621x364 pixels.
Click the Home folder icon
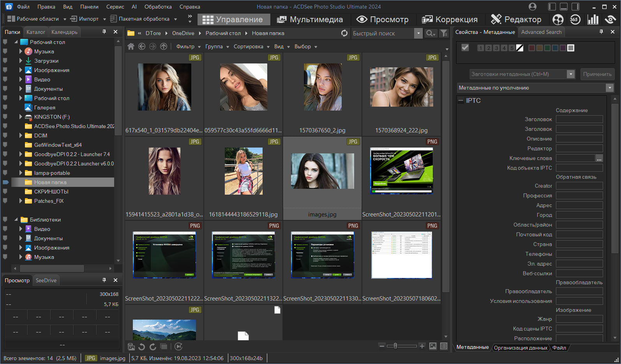(131, 47)
